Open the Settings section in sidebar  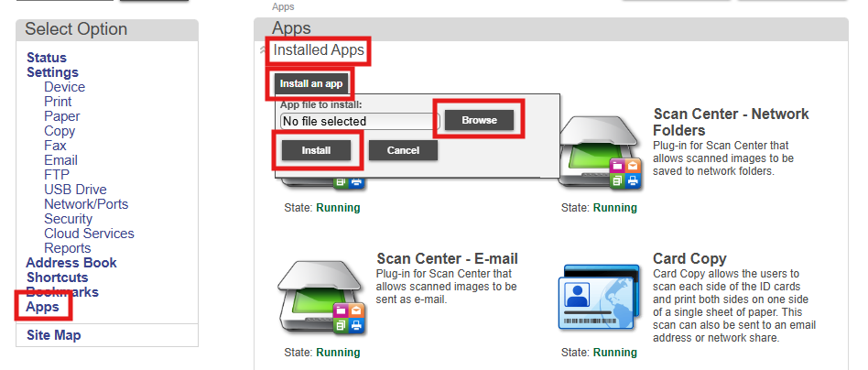click(52, 72)
